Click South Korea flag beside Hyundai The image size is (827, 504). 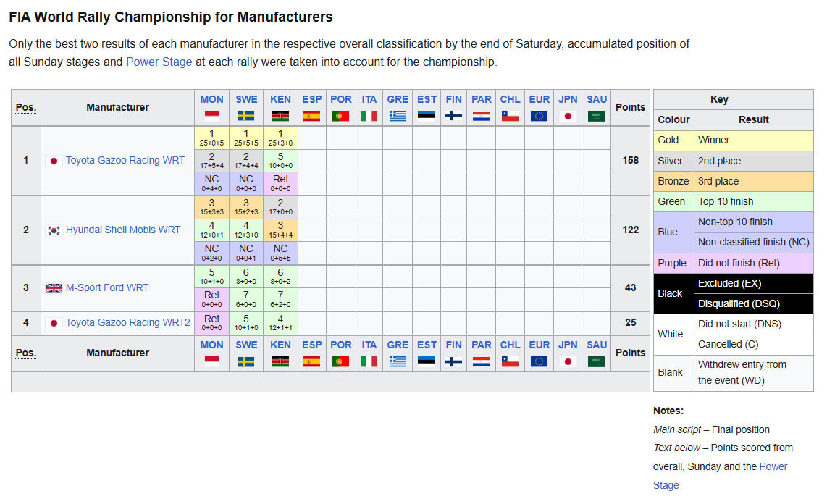coord(54,230)
